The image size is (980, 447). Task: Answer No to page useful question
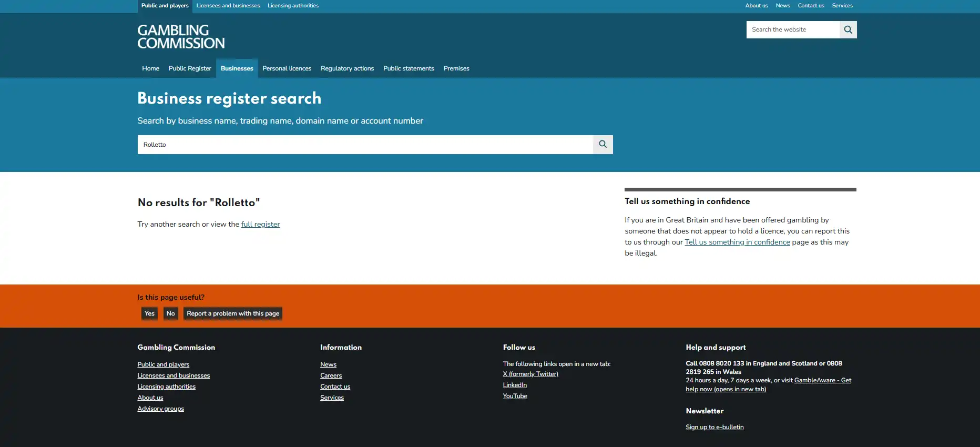[x=171, y=313]
